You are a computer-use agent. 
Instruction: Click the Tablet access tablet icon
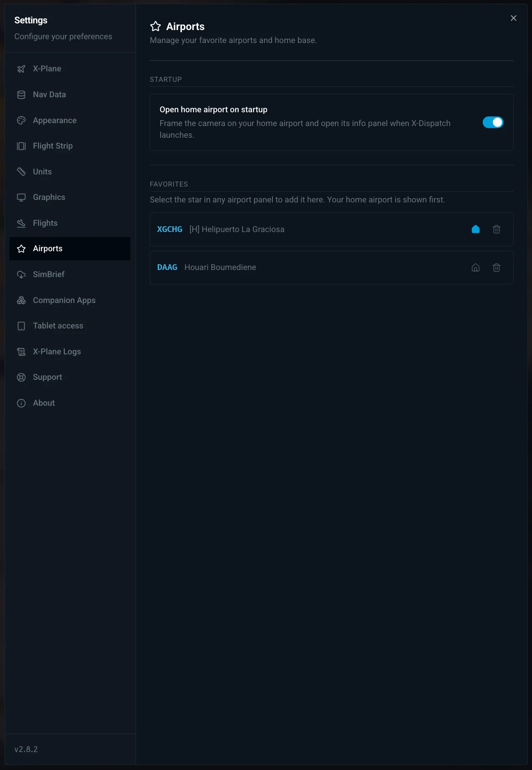[21, 326]
